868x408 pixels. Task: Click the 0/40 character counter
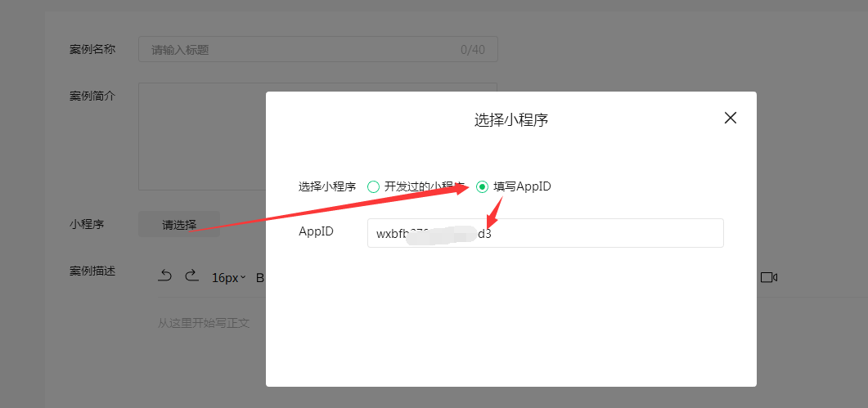point(473,50)
